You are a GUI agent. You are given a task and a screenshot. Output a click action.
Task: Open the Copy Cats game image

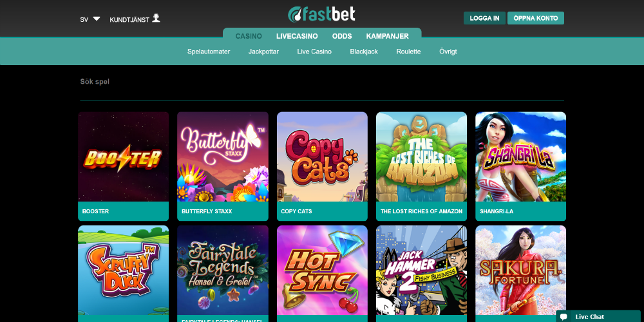point(322,157)
